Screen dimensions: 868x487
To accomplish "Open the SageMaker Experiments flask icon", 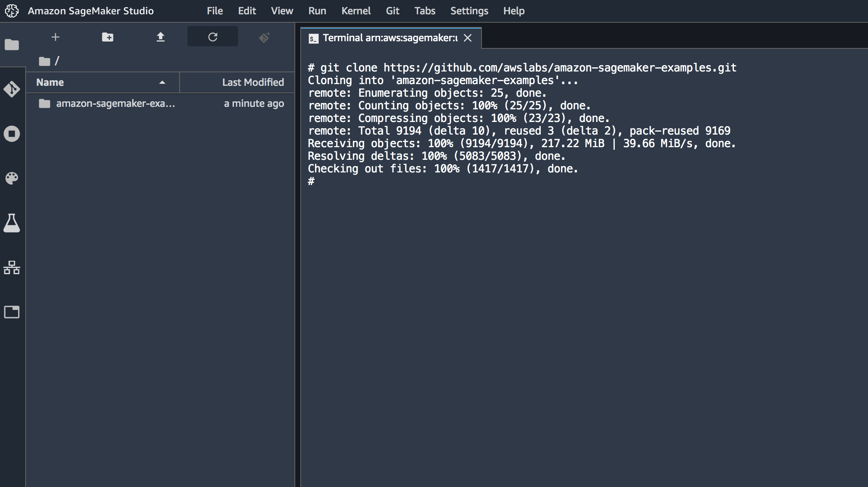I will [12, 223].
